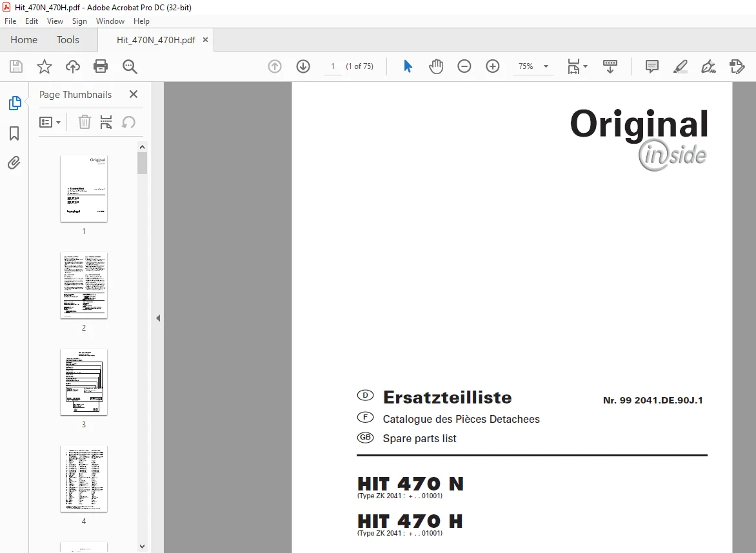This screenshot has width=756, height=553.
Task: Open the View menu
Action: point(55,21)
